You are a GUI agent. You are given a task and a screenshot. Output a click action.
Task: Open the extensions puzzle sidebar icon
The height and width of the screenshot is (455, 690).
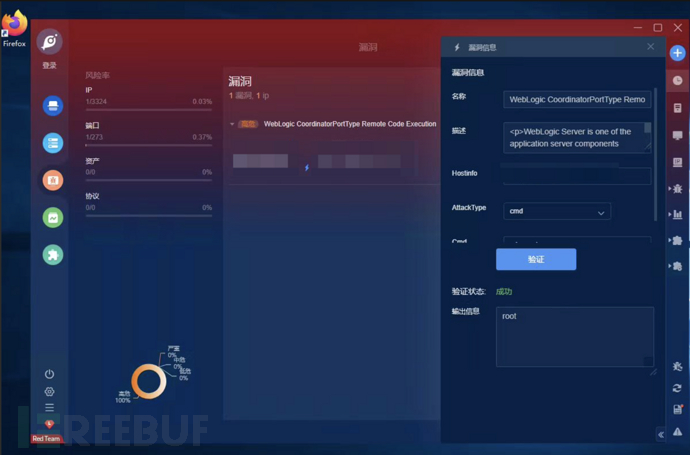(53, 255)
